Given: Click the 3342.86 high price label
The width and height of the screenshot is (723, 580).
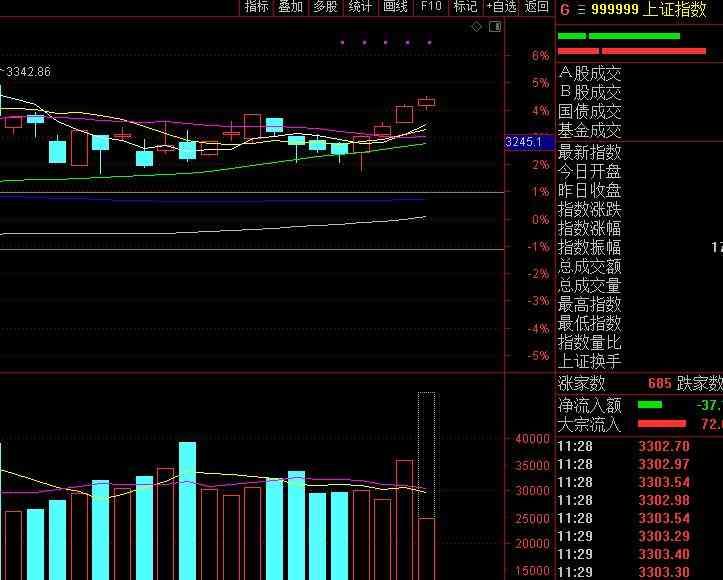Looking at the screenshot, I should 28,72.
